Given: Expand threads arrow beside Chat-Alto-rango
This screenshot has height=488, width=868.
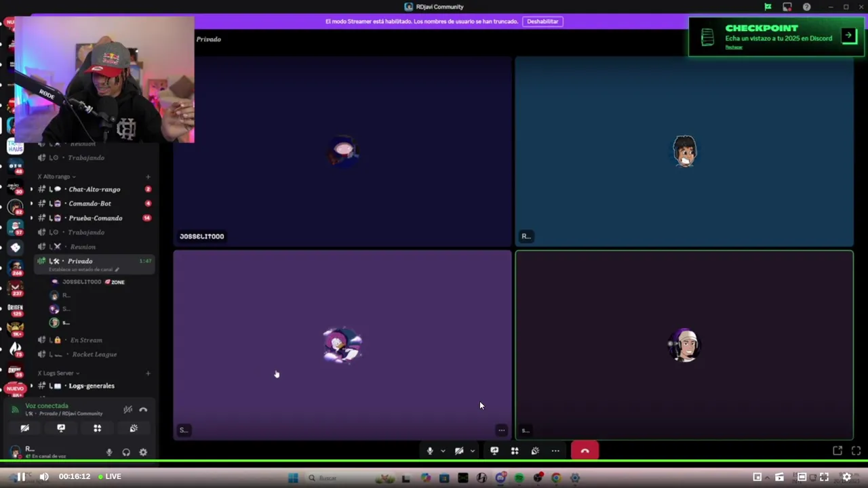Looking at the screenshot, I should tap(31, 190).
